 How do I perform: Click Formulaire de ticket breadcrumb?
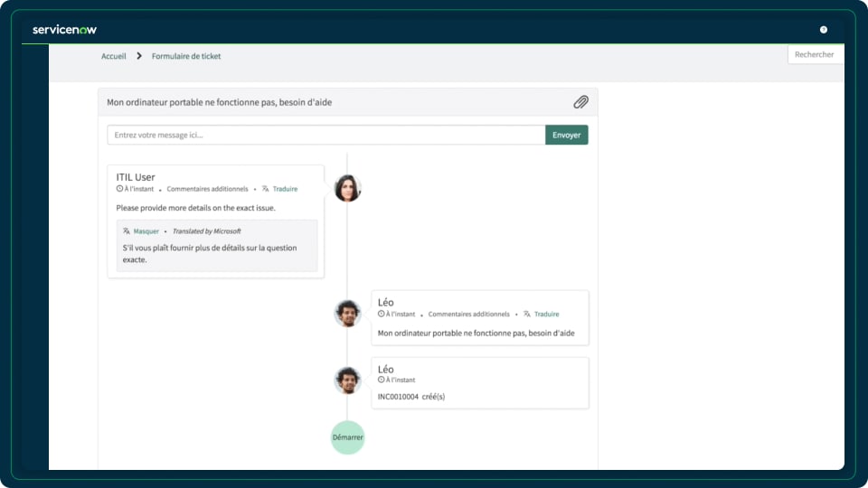pyautogui.click(x=186, y=56)
